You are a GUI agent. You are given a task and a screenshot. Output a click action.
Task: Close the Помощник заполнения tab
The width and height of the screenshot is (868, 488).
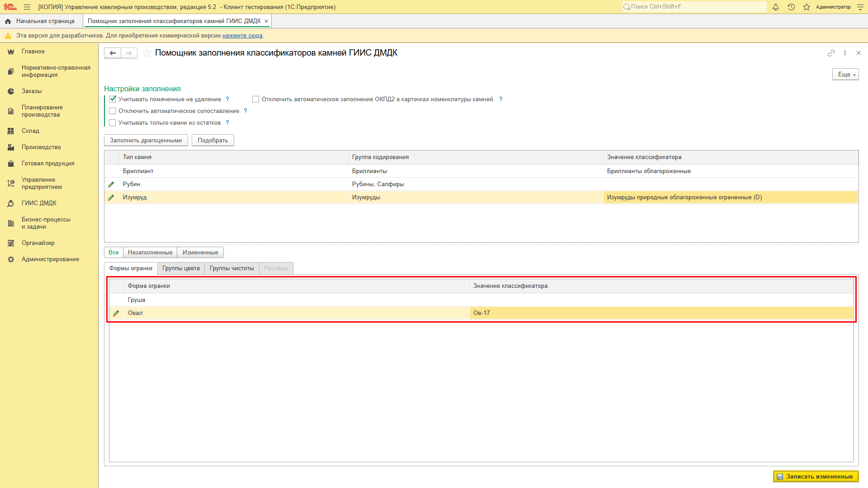tap(266, 21)
